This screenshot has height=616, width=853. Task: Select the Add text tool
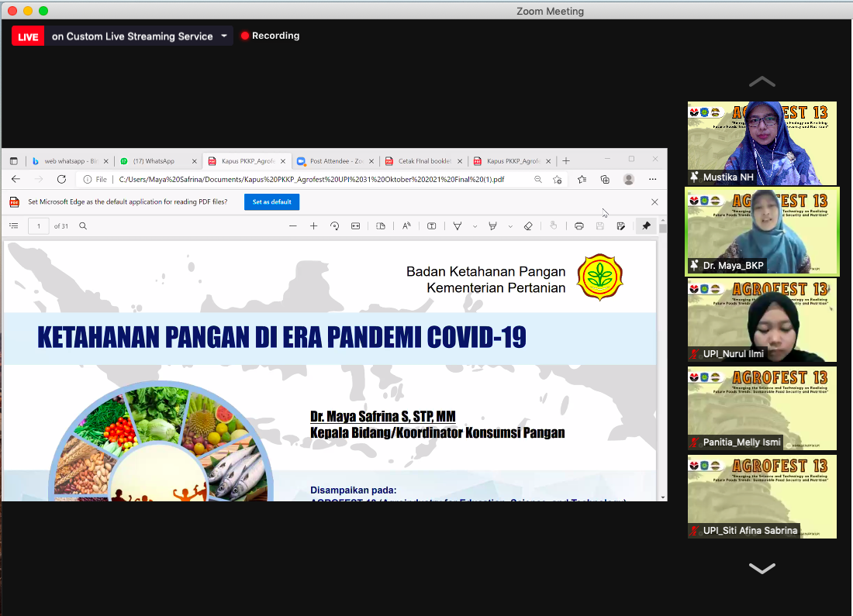[x=432, y=226]
